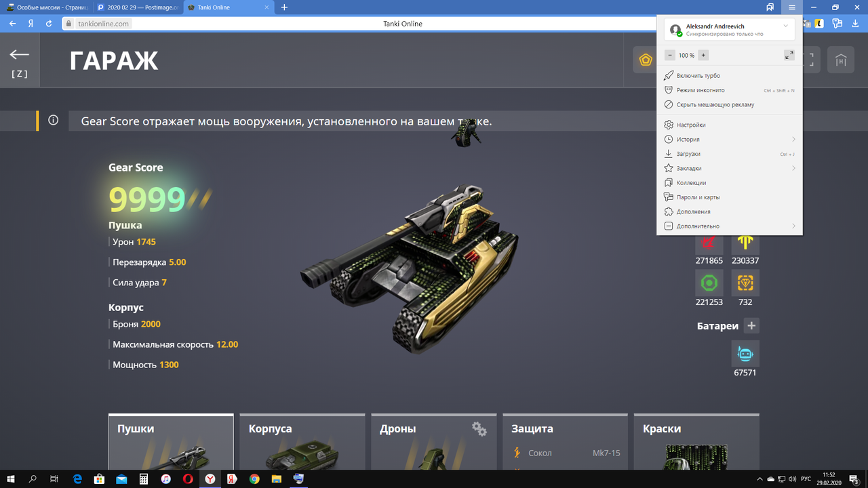Increase browser zoom with plus button
The width and height of the screenshot is (868, 488).
click(x=703, y=55)
